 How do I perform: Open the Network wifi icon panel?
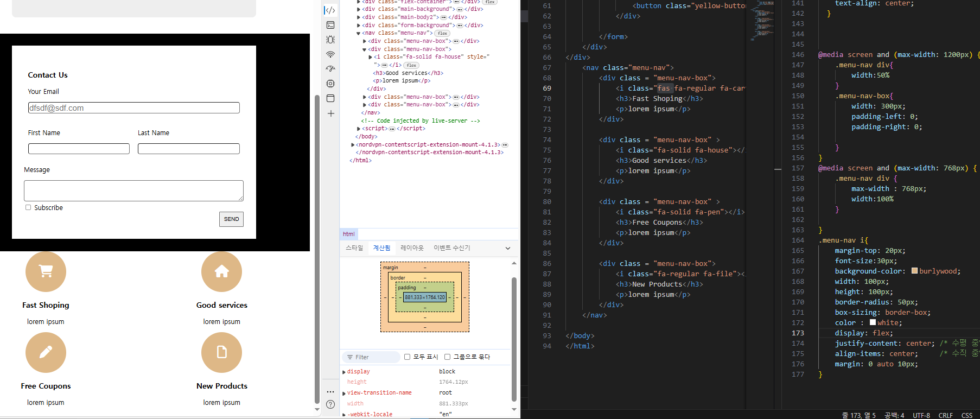[x=330, y=54]
